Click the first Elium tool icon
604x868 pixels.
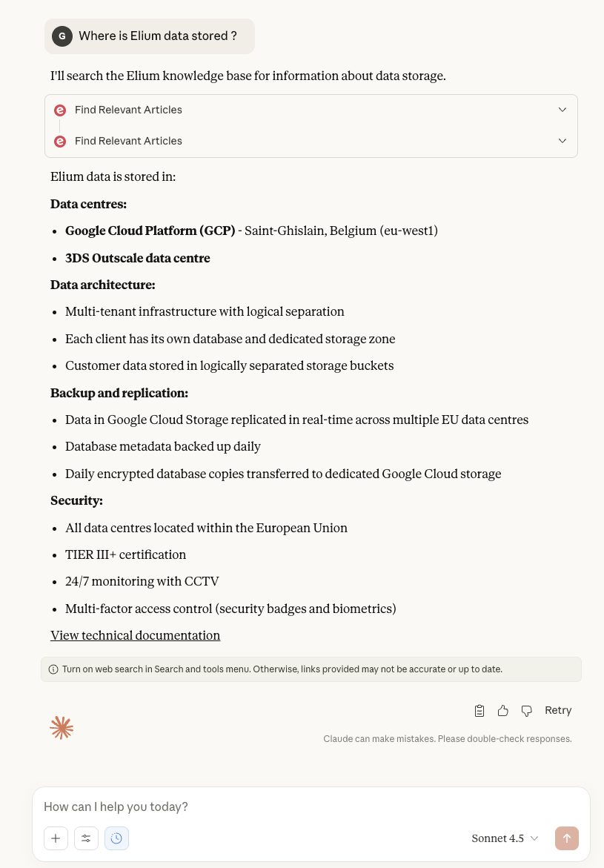click(60, 110)
